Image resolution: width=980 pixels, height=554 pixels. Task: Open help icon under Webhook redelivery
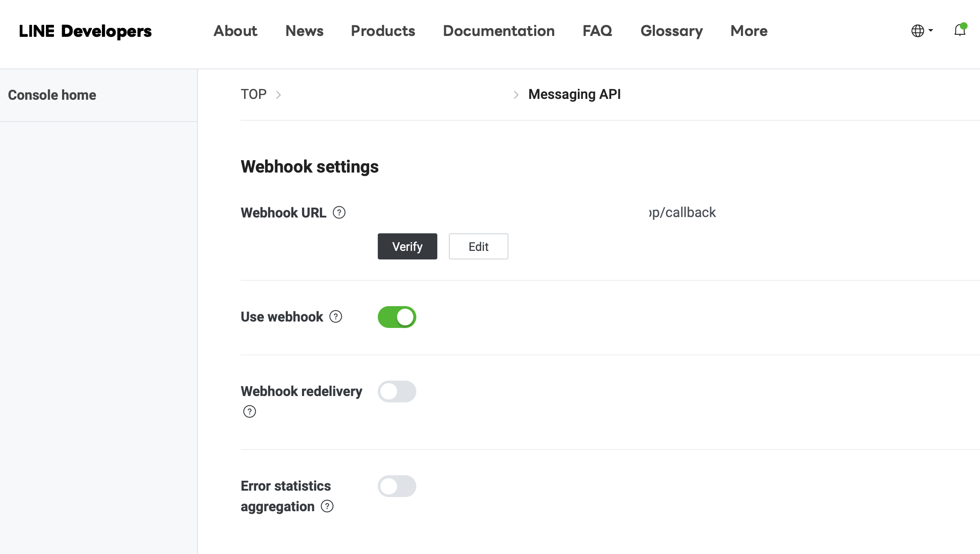pyautogui.click(x=249, y=411)
